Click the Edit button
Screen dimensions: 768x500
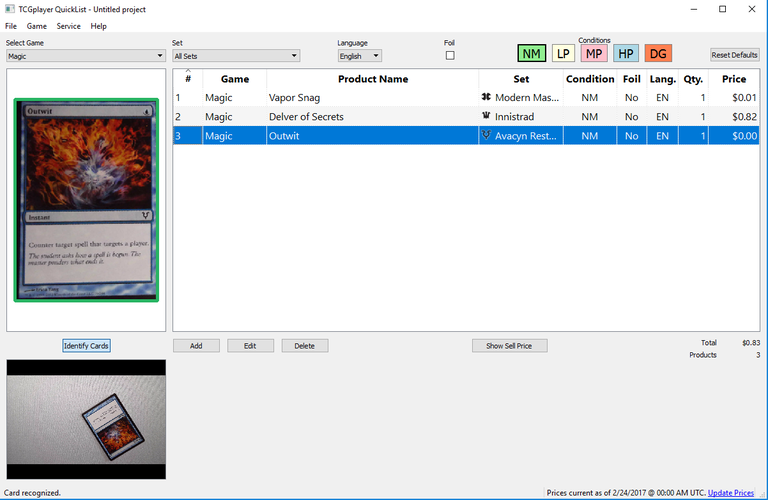pyautogui.click(x=250, y=346)
